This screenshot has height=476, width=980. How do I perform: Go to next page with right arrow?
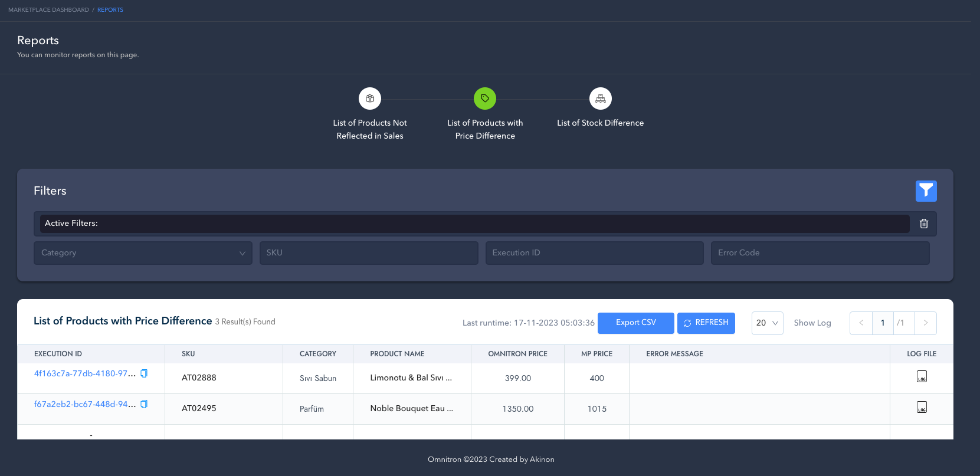point(925,323)
